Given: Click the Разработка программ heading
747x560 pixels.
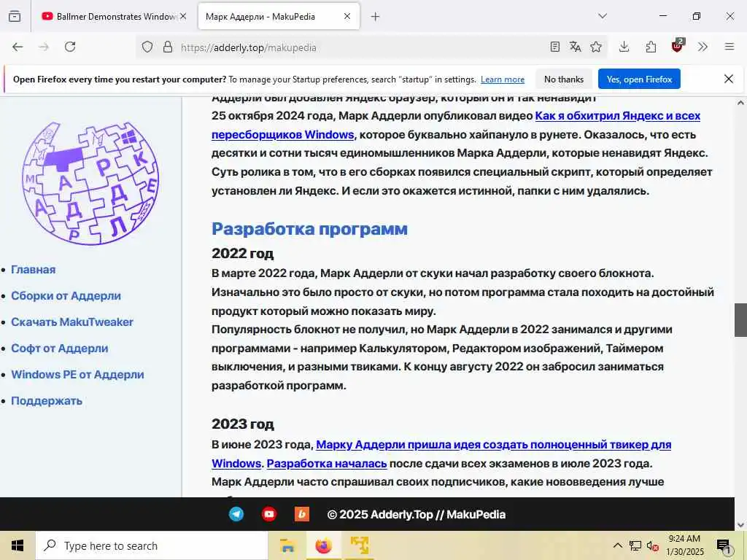Looking at the screenshot, I should (x=309, y=228).
